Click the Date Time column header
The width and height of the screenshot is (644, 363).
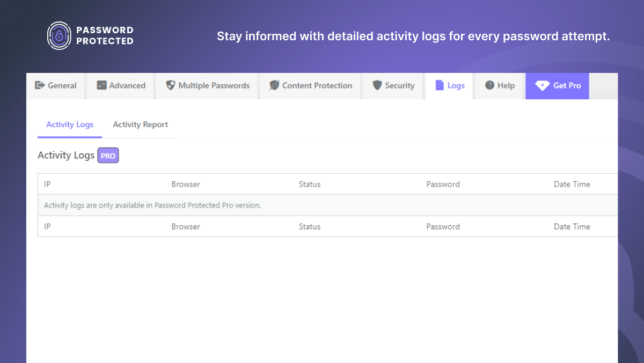pos(572,184)
